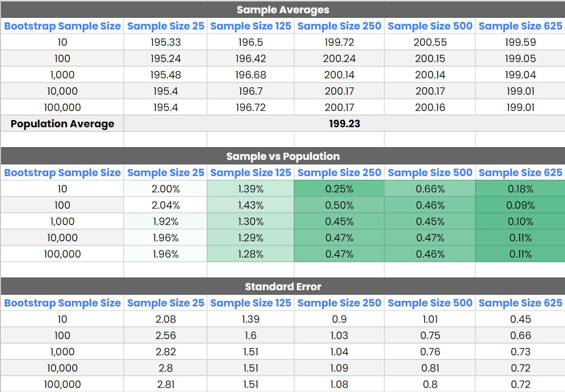Select the 0.25% cell under Sample Size 250
565x392 pixels.
point(339,189)
